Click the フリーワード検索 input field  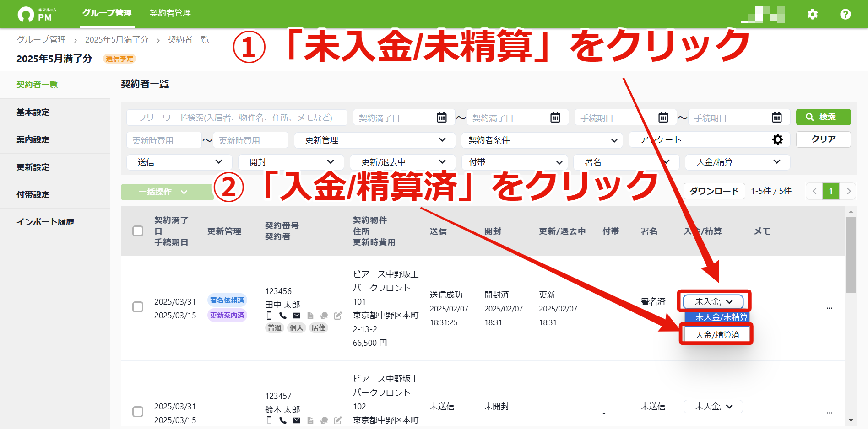[237, 118]
